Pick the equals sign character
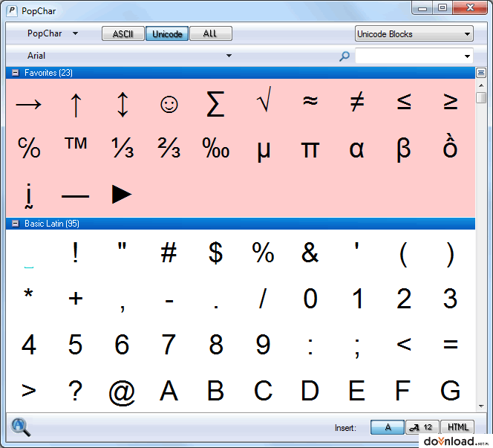 [x=450, y=344]
